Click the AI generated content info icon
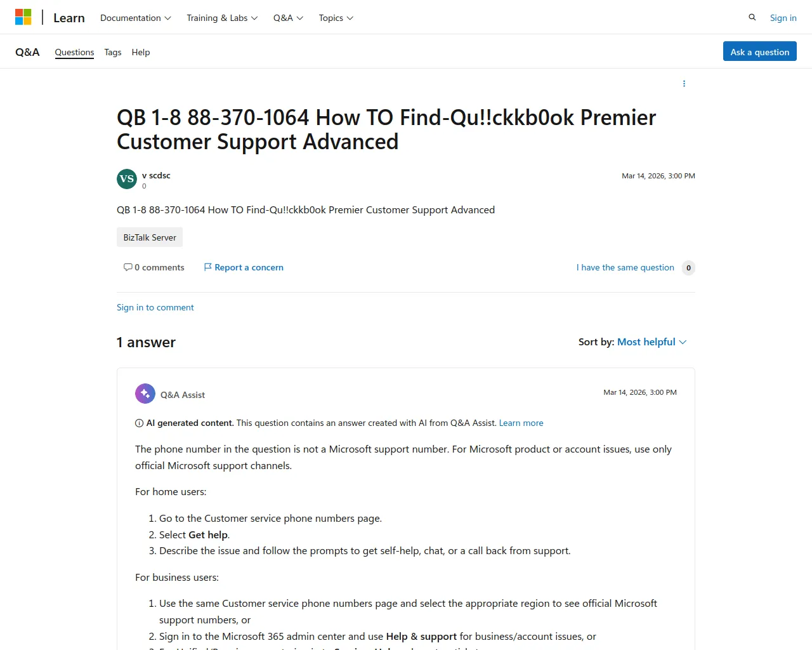 [x=140, y=423]
